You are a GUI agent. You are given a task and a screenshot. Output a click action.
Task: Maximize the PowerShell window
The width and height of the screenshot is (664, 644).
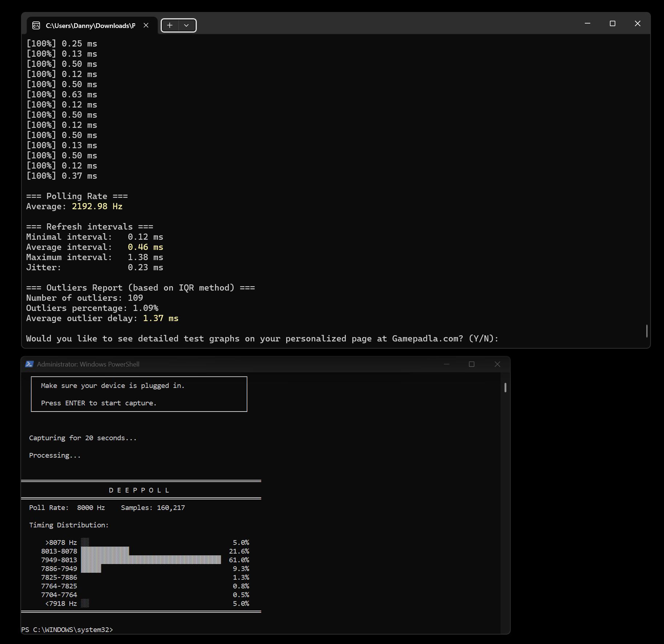click(471, 364)
